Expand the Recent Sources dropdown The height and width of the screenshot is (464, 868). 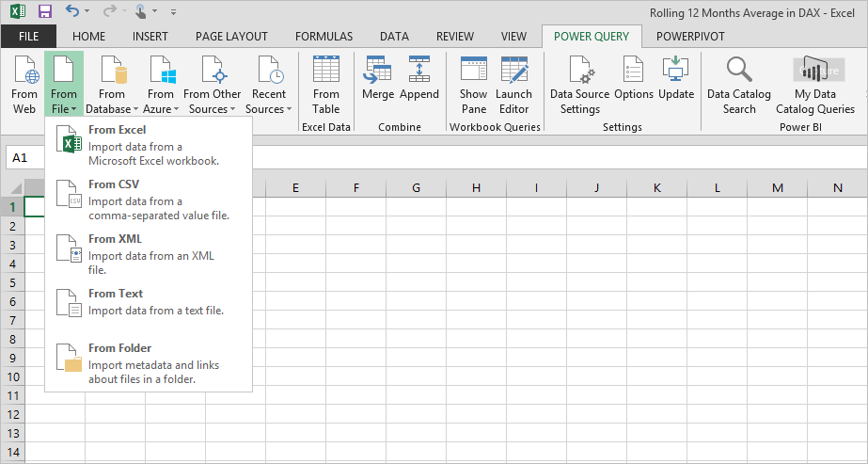(269, 85)
